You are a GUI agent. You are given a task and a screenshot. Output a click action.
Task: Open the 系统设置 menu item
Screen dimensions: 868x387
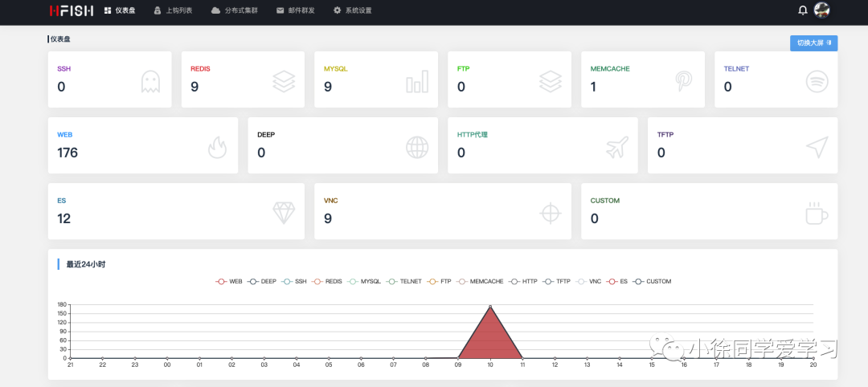click(x=353, y=10)
